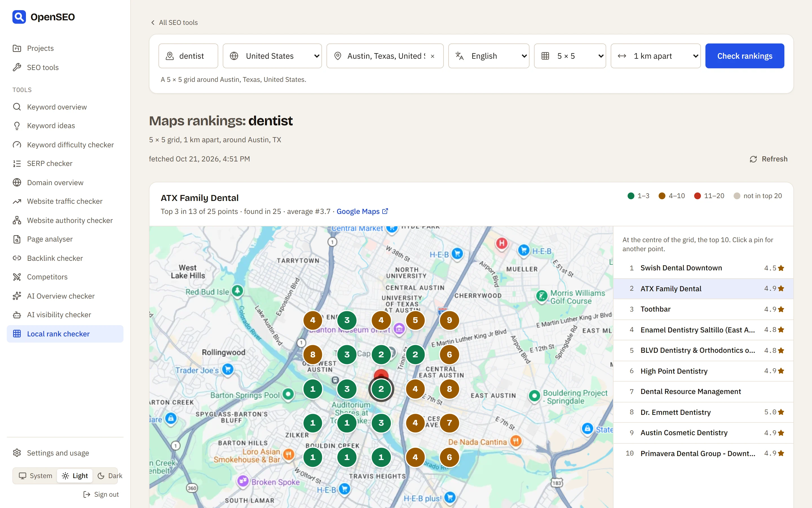Click the Website traffic checker trend icon
The width and height of the screenshot is (812, 508).
coord(17,201)
